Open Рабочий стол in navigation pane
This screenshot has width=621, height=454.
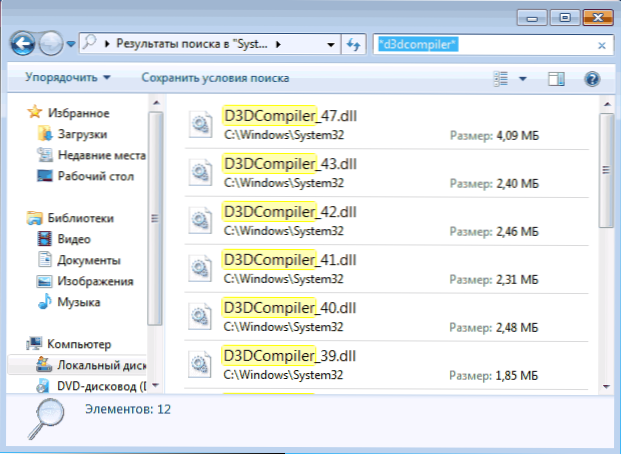tap(96, 176)
